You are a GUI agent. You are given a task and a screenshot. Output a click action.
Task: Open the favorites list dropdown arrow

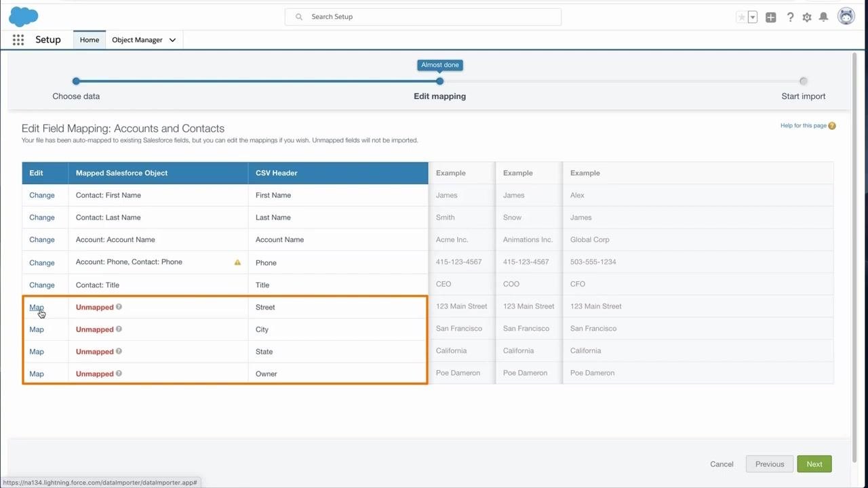pyautogui.click(x=753, y=17)
